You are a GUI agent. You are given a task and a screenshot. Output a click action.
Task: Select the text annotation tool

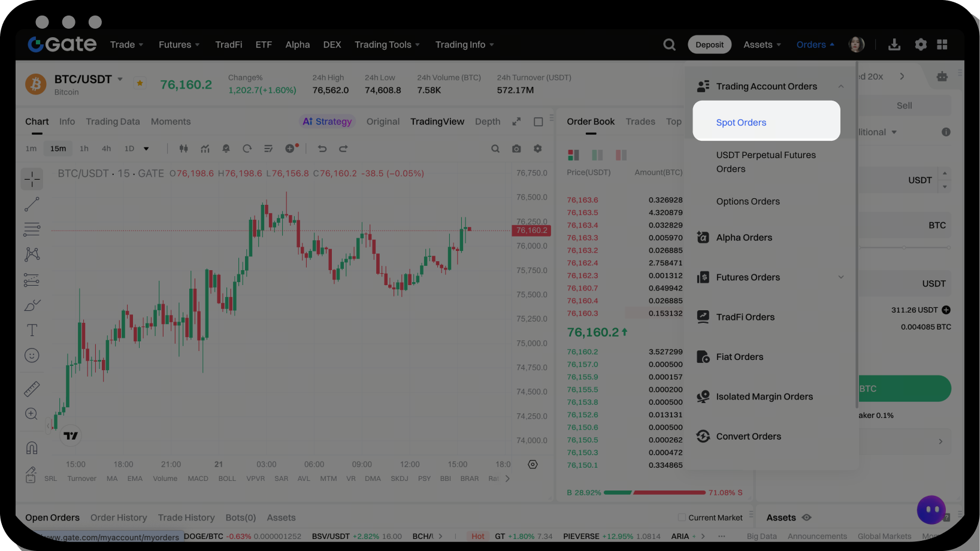click(32, 330)
